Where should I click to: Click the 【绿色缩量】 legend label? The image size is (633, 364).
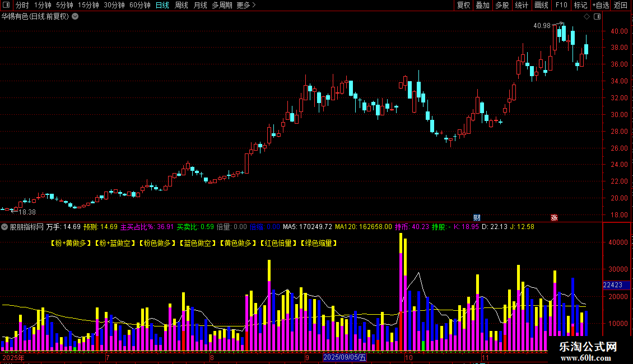319,244
